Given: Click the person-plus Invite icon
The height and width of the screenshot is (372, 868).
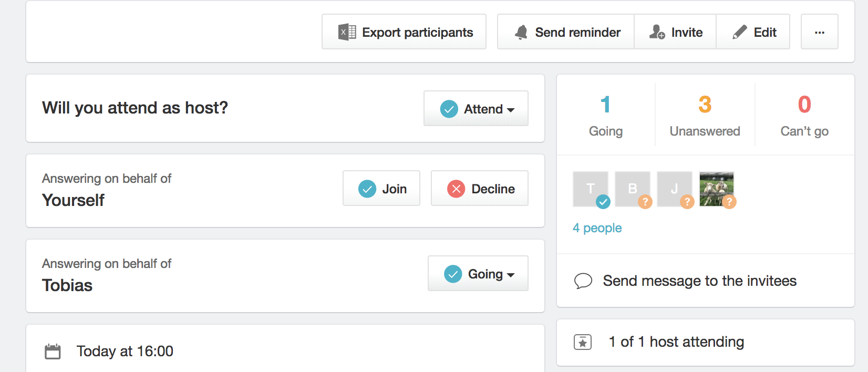Looking at the screenshot, I should pos(657,32).
